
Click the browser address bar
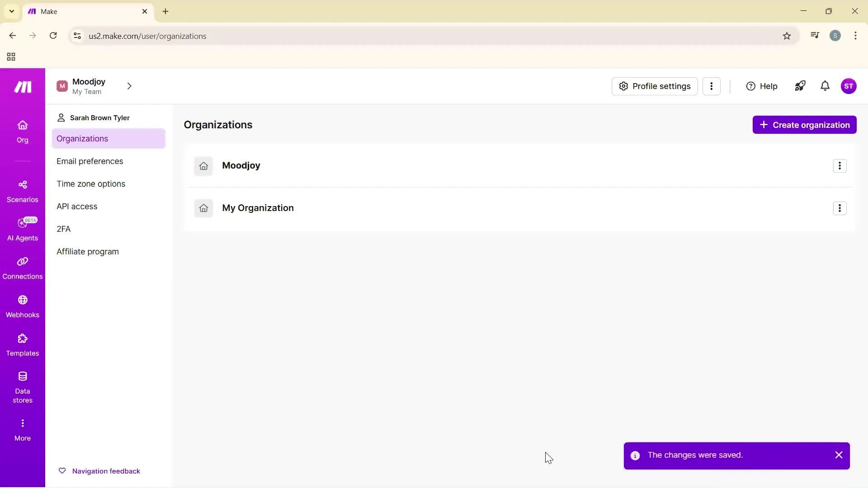pyautogui.click(x=271, y=36)
